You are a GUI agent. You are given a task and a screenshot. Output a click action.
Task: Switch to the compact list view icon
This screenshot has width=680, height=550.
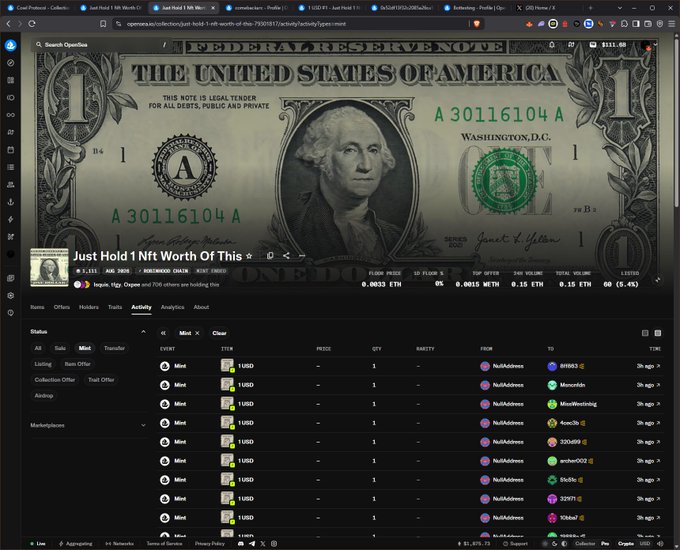[x=645, y=333]
